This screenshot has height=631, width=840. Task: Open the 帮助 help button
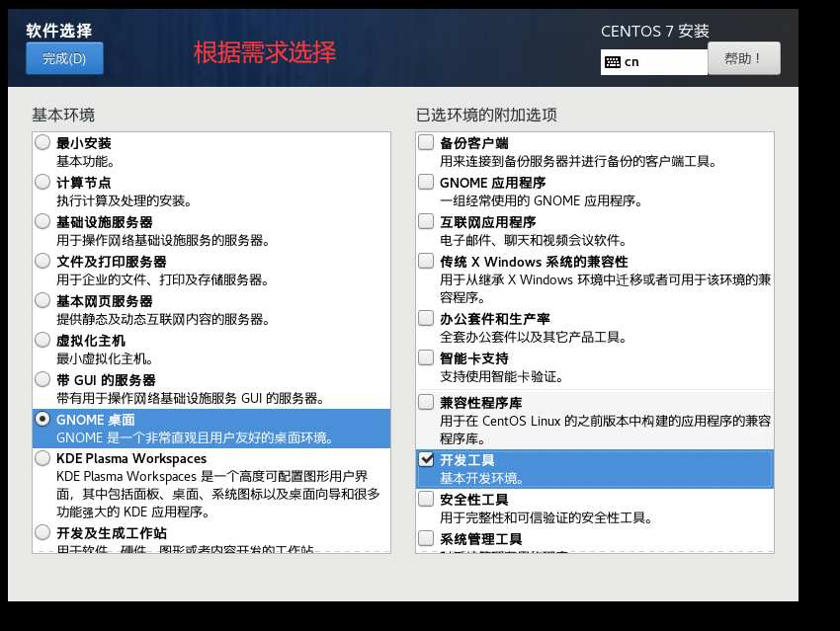coord(743,58)
